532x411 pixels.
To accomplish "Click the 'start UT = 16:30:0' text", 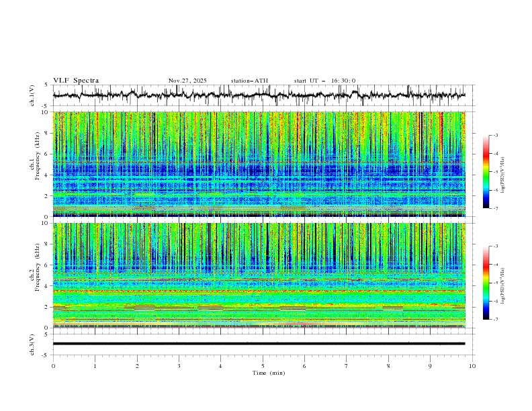I will click(x=324, y=81).
